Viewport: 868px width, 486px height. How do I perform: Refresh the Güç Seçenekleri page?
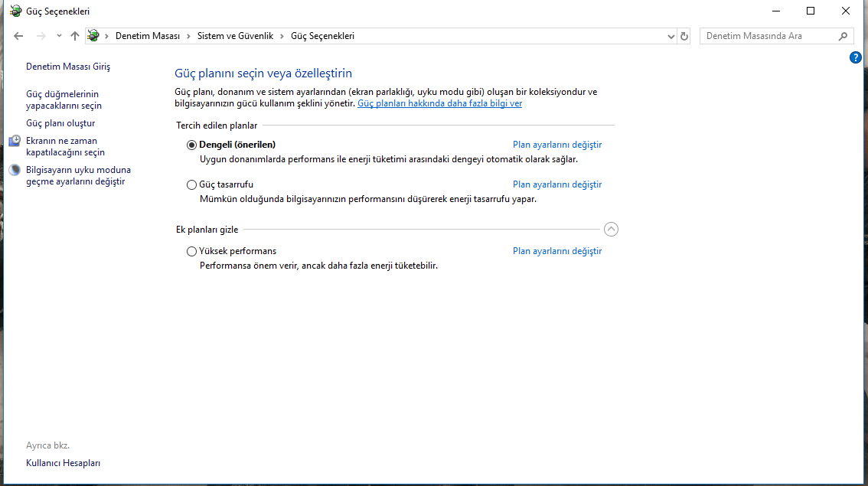tap(684, 36)
